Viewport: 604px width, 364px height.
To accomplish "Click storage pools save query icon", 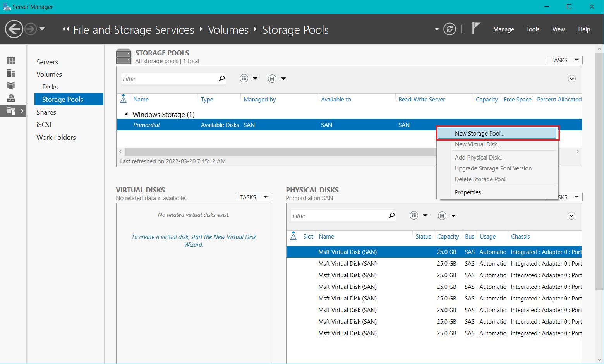I will coord(272,79).
